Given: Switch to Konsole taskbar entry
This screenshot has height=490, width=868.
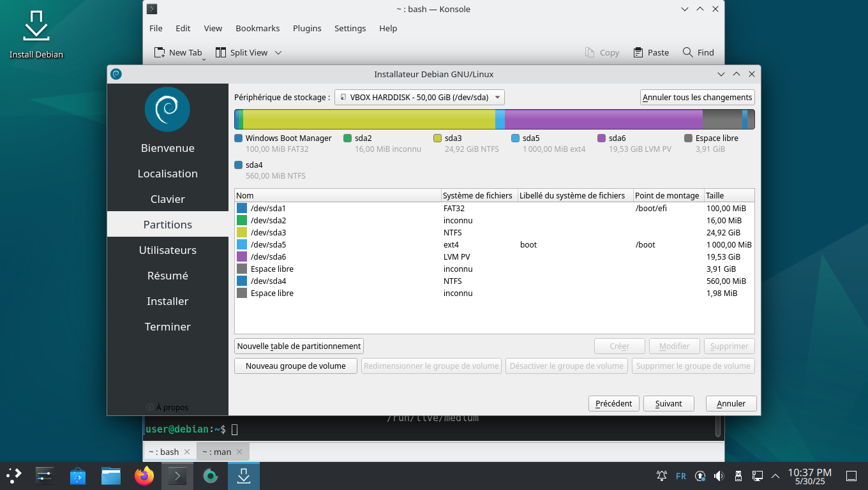Looking at the screenshot, I should point(177,475).
